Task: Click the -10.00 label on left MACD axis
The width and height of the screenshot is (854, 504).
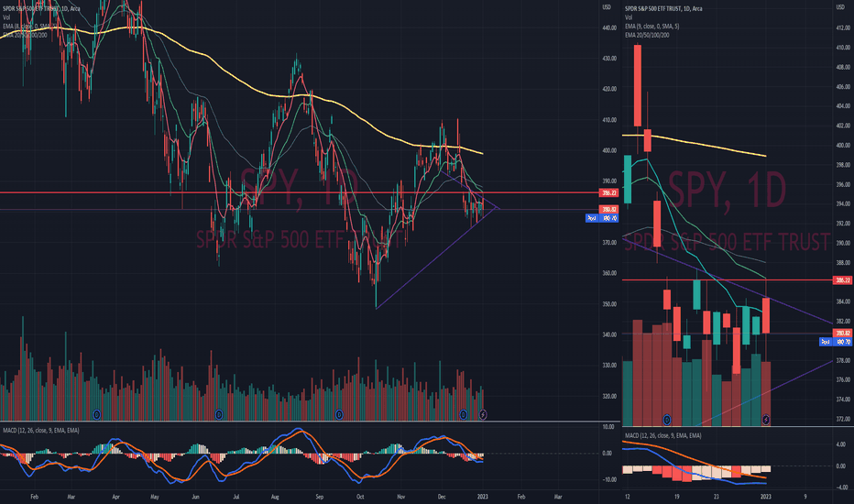Action: pos(609,480)
